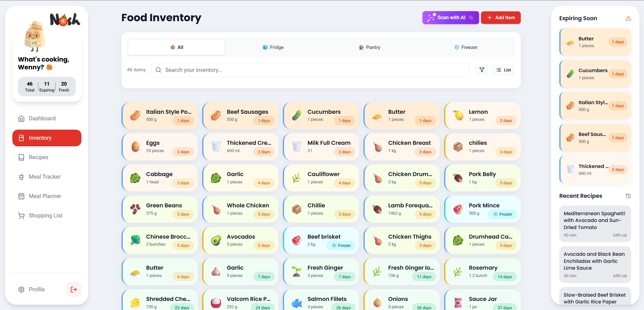The image size is (644, 310).
Task: Click the Dashboard home icon
Action: click(x=21, y=119)
